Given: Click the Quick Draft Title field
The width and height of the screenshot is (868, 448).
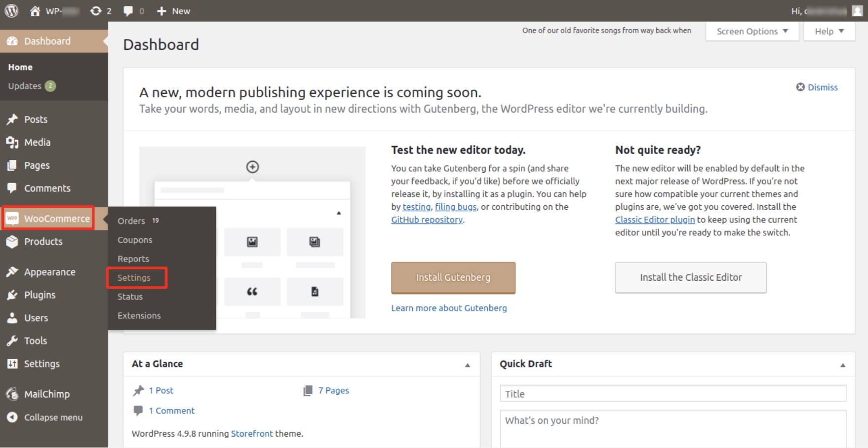Looking at the screenshot, I should [673, 393].
